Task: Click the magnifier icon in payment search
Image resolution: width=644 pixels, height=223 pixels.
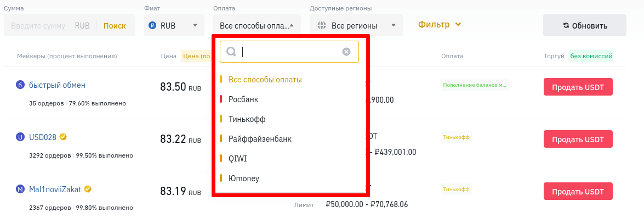Action: coord(231,52)
